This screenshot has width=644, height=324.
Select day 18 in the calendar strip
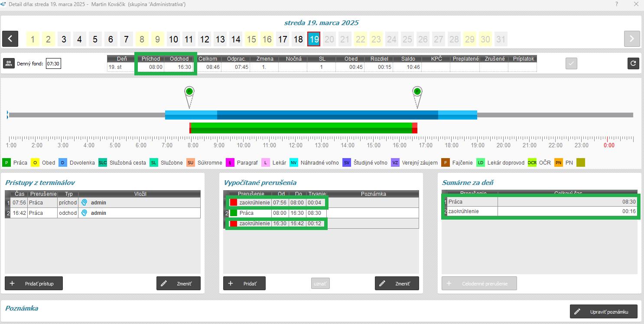(298, 39)
